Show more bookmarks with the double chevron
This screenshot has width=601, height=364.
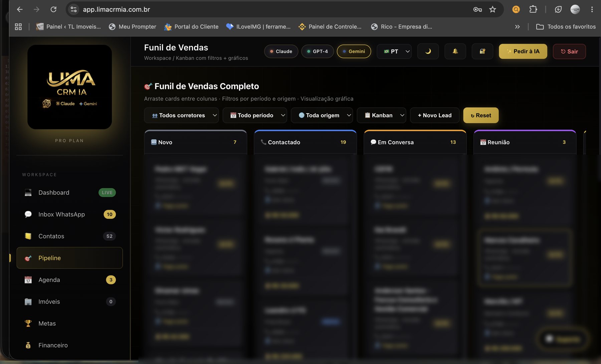(517, 27)
